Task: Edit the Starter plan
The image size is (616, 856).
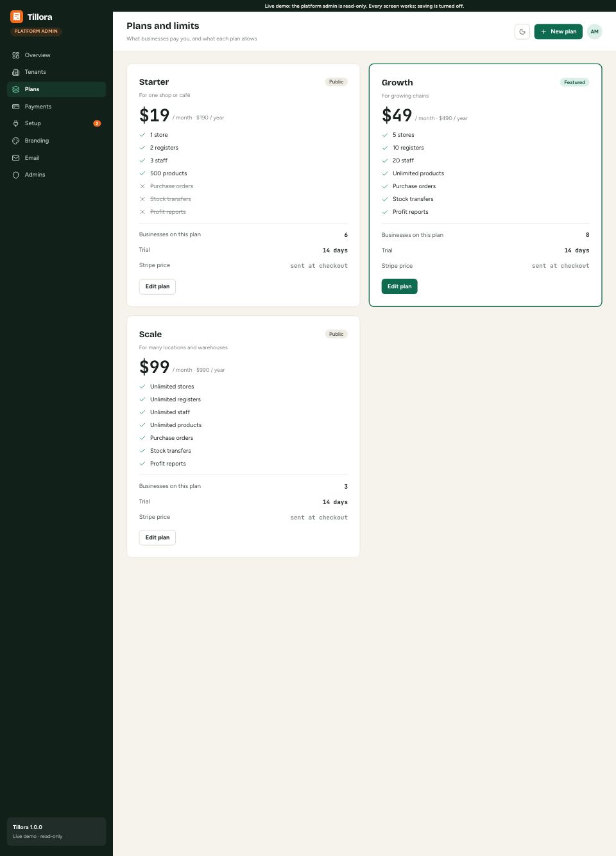Action: (157, 286)
